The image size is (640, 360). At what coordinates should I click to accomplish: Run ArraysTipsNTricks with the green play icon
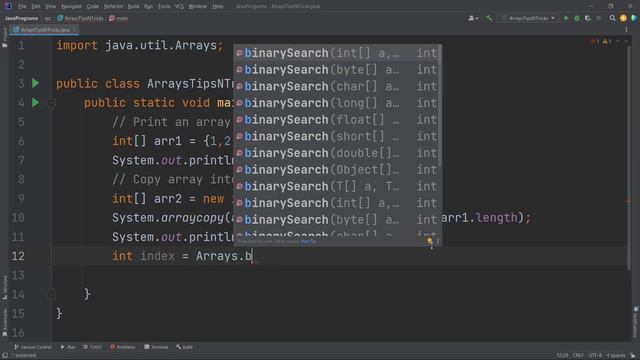pos(566,18)
